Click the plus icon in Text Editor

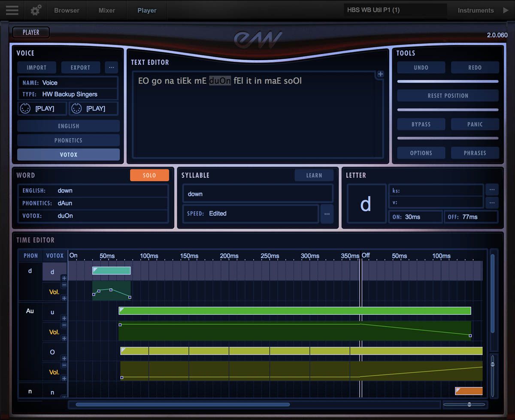[380, 74]
